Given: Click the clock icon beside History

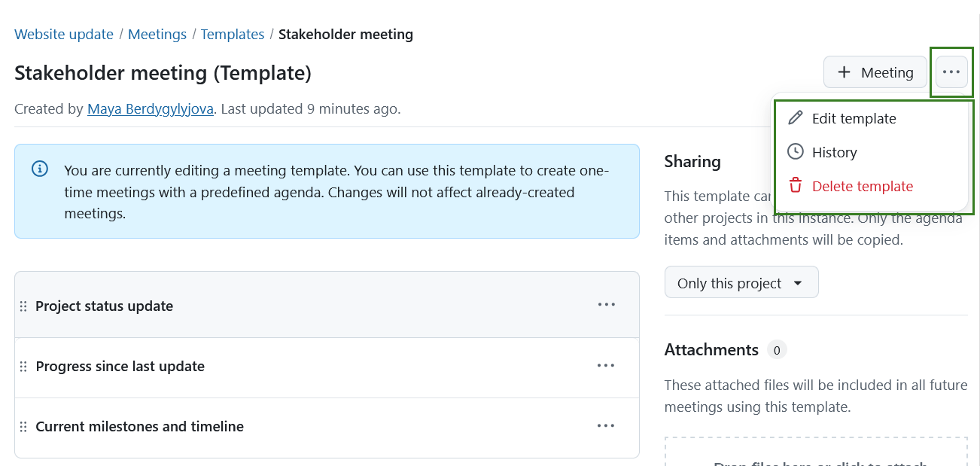Looking at the screenshot, I should click(x=795, y=152).
